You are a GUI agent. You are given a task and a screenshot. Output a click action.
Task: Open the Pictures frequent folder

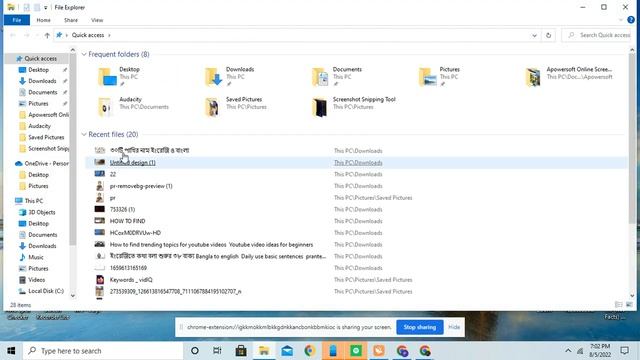pos(440,76)
